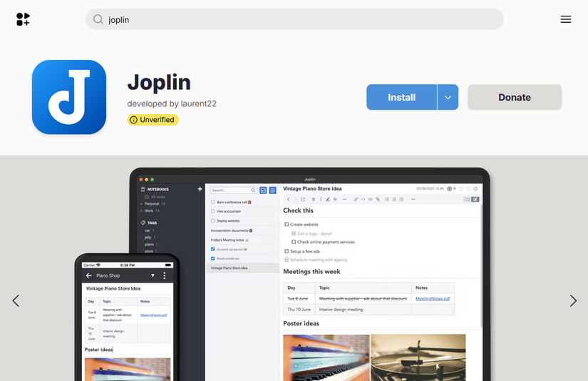Open the Donate button
The height and width of the screenshot is (381, 588).
pos(515,97)
